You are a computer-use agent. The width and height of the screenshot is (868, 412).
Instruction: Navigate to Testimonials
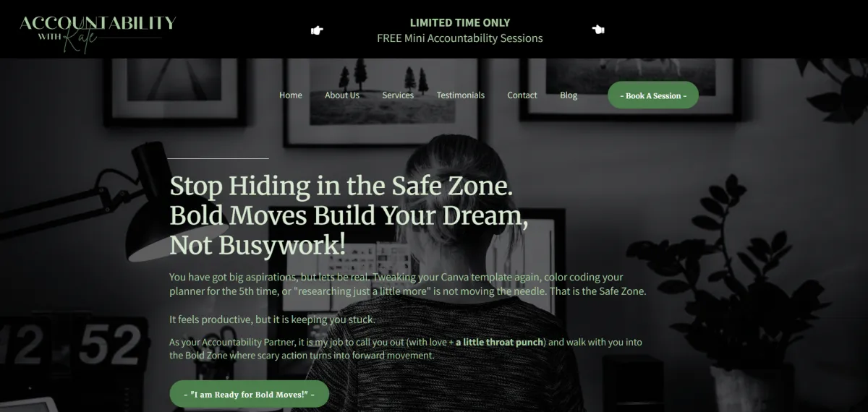tap(461, 95)
